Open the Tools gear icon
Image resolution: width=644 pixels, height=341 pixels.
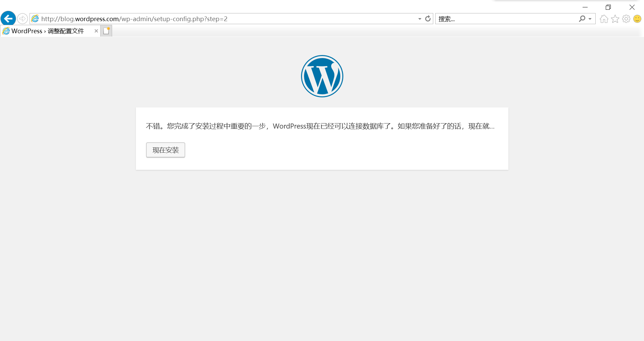(x=626, y=19)
